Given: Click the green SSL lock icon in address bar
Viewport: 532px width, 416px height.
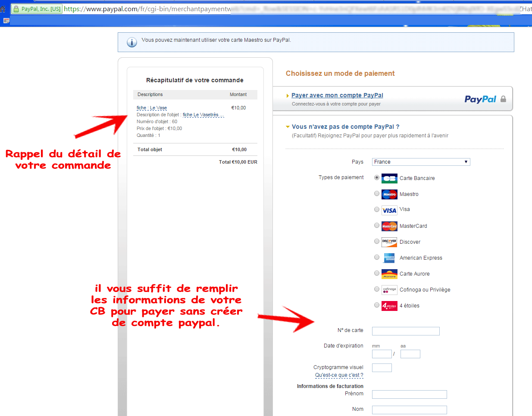Looking at the screenshot, I should click(16, 9).
